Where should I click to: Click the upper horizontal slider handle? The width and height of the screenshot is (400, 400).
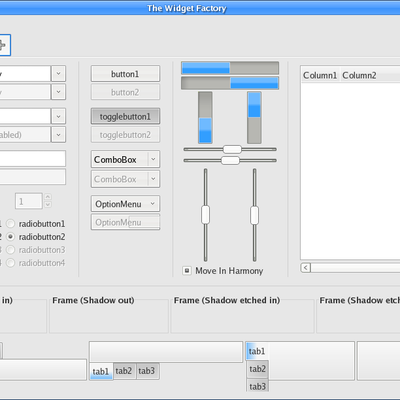click(x=232, y=149)
